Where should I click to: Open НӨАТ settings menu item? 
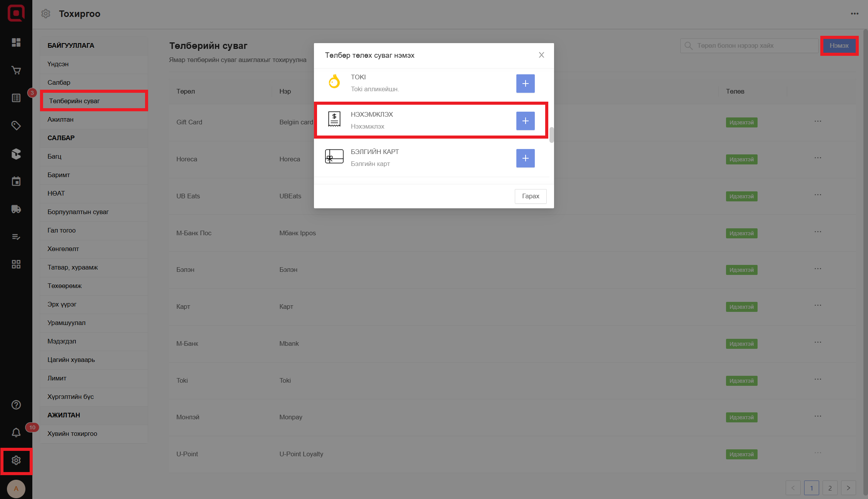point(56,193)
